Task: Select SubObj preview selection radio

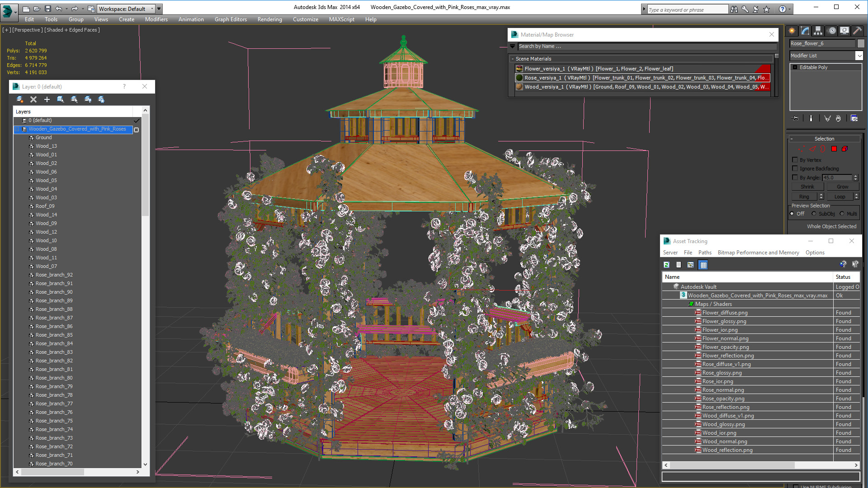Action: click(x=814, y=214)
